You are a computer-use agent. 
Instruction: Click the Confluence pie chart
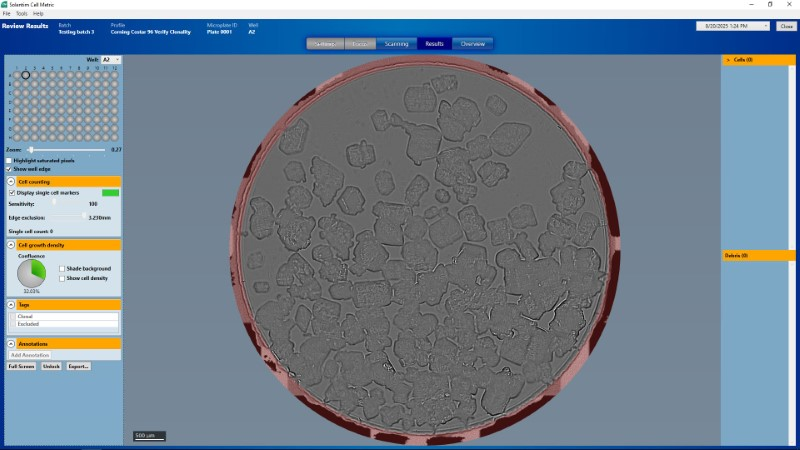tap(32, 273)
